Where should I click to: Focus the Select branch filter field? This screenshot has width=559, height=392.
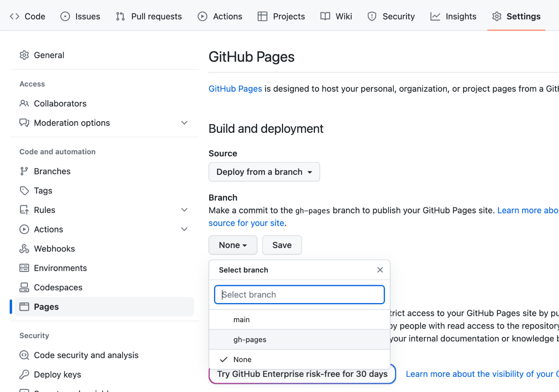[x=299, y=295]
